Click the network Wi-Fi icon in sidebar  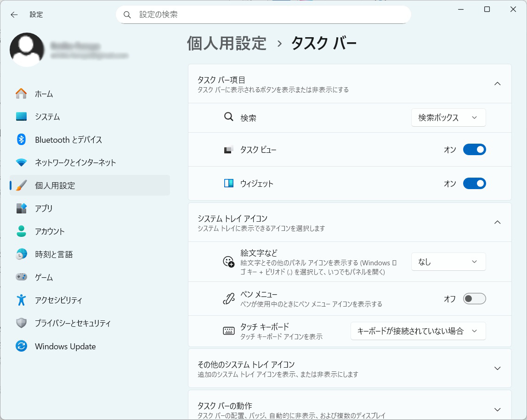click(x=21, y=162)
